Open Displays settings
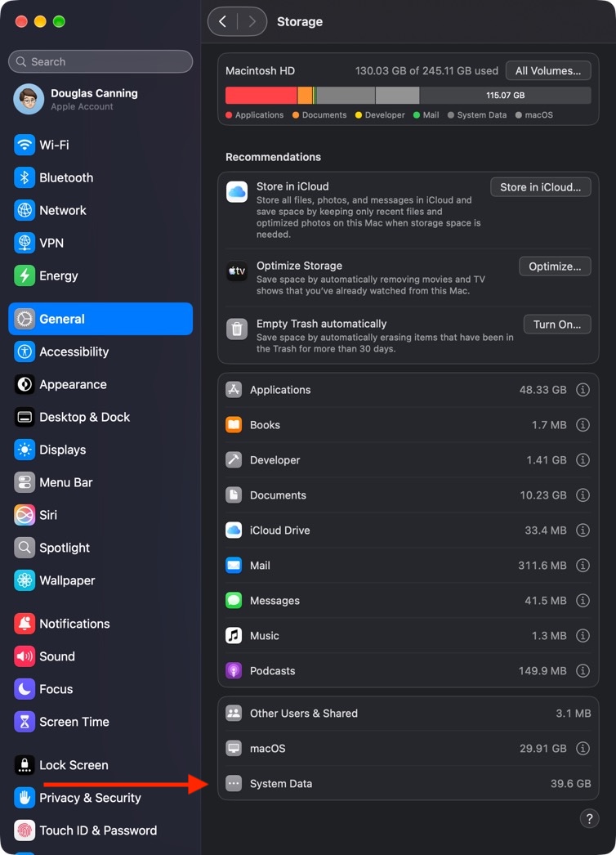The height and width of the screenshot is (855, 616). point(100,450)
